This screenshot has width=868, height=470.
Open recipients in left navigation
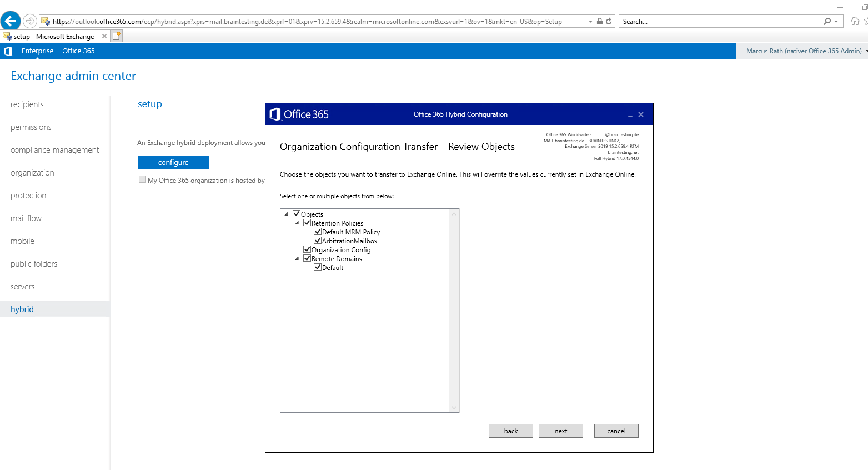point(27,104)
